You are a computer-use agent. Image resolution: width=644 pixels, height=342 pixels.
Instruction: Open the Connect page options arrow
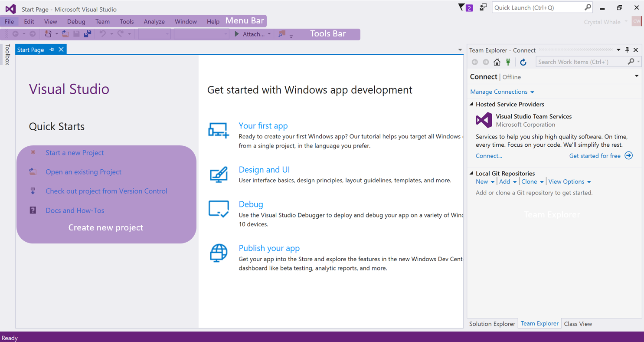[637, 76]
